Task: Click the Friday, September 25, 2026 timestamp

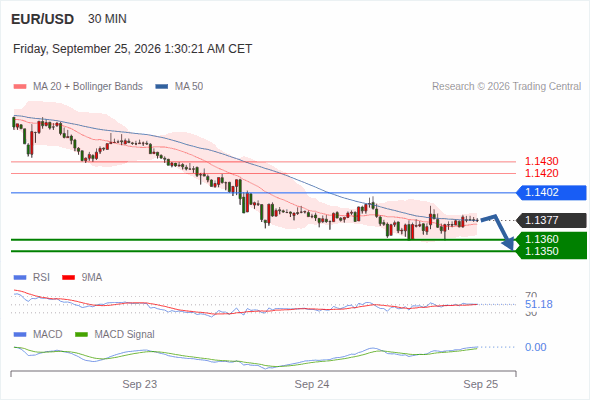Action: (x=132, y=49)
